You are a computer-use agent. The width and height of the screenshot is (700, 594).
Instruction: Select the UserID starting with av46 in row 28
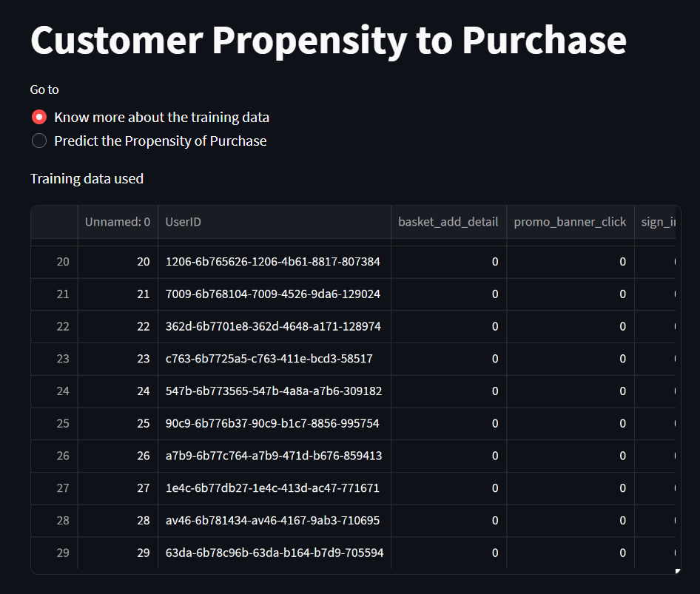pyautogui.click(x=274, y=520)
